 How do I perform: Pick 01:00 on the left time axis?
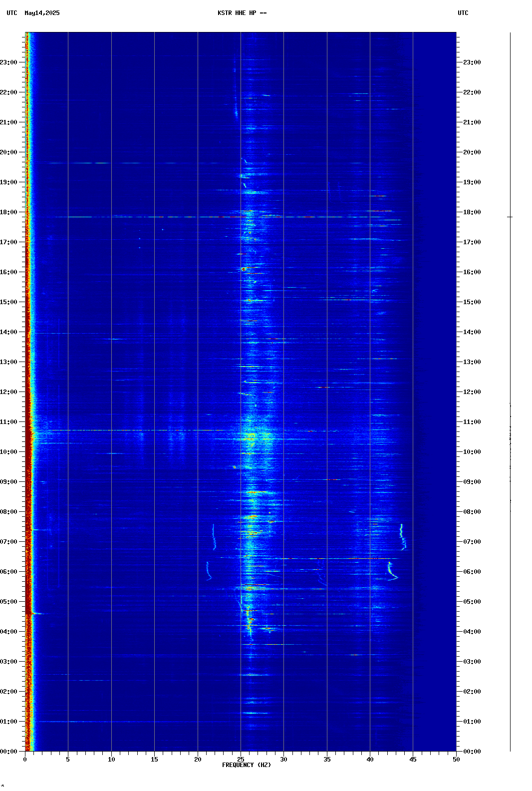click(8, 722)
